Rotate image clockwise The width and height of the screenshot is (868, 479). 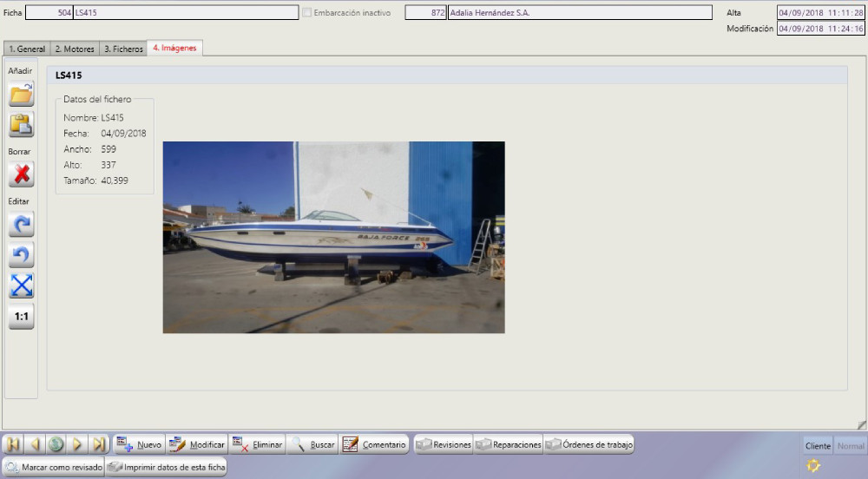pyautogui.click(x=21, y=224)
